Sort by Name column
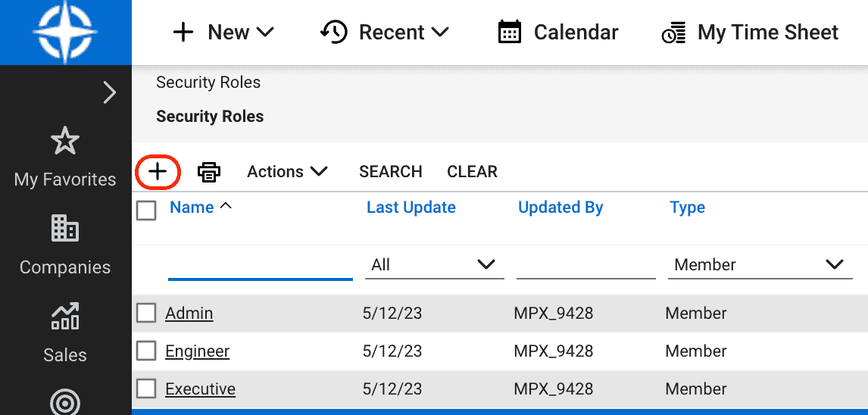The image size is (868, 415). 192,207
